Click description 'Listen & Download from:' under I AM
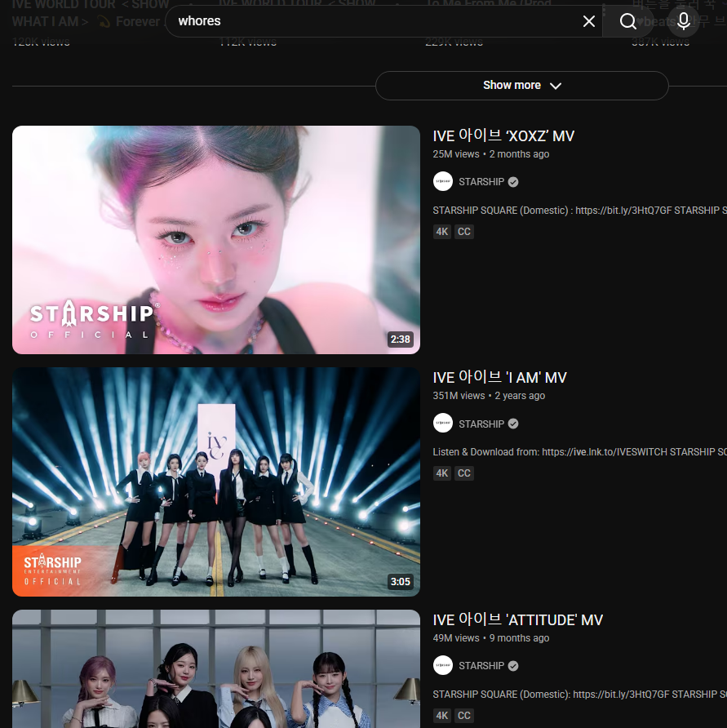Image resolution: width=727 pixels, height=728 pixels. [x=579, y=452]
